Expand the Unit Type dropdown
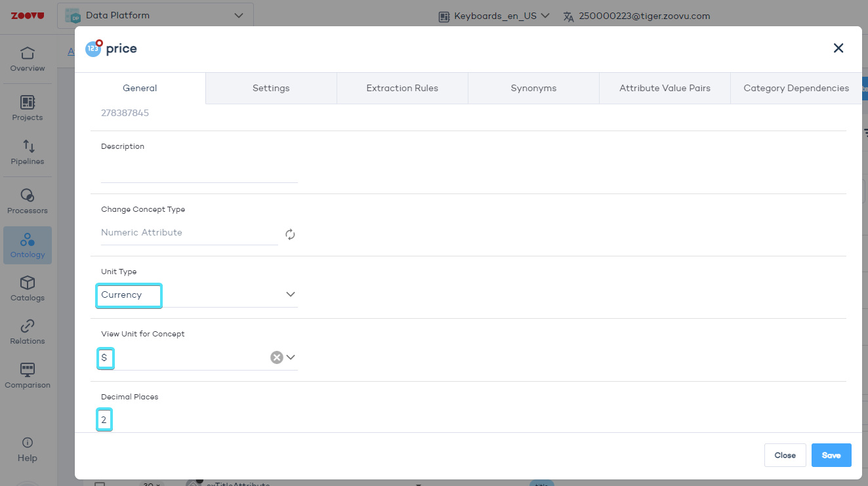 291,294
